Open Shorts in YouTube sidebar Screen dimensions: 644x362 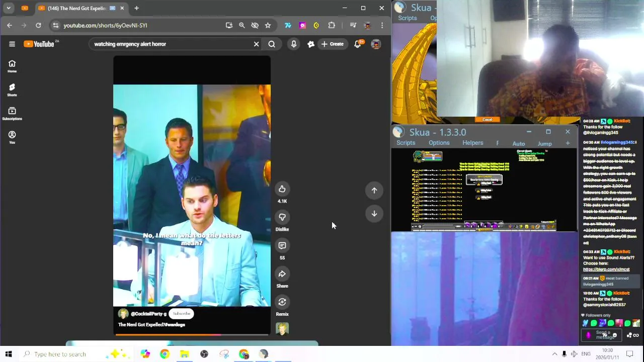[x=12, y=89]
